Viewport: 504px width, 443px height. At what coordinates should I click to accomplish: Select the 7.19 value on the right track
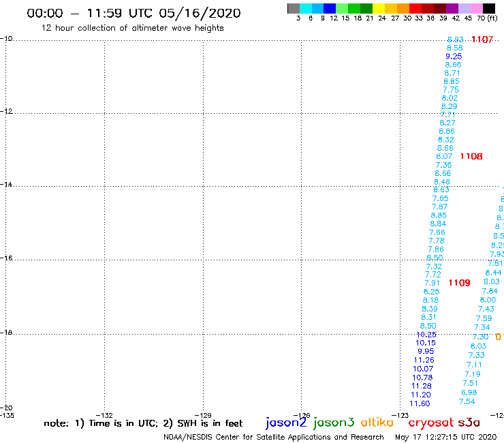click(473, 374)
